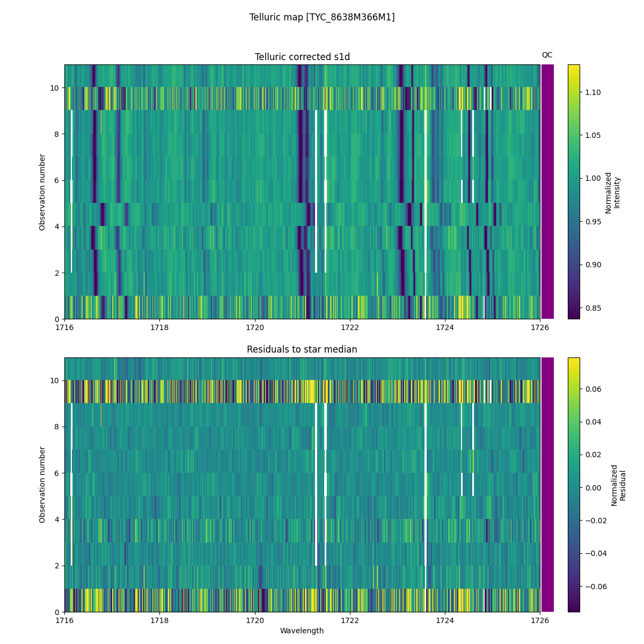Click y-tick 4 on the Telluric corrected plot

pos(58,226)
